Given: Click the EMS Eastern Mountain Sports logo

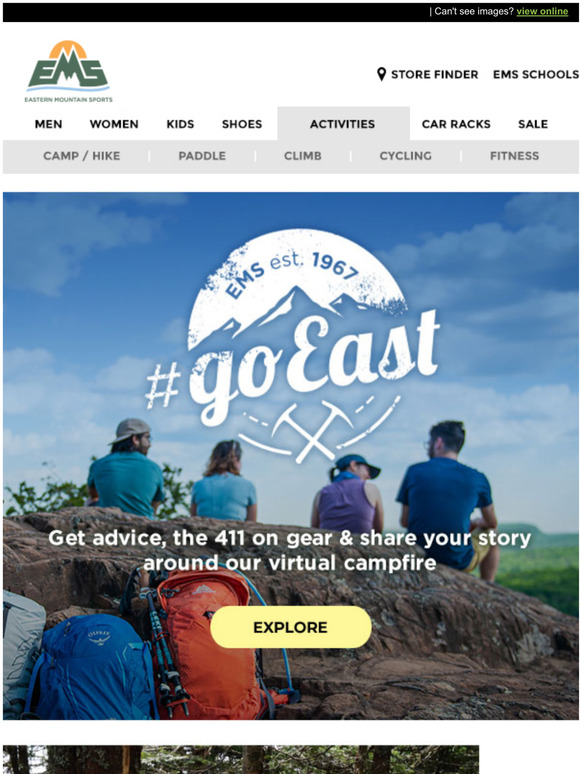Looking at the screenshot, I should click(68, 71).
